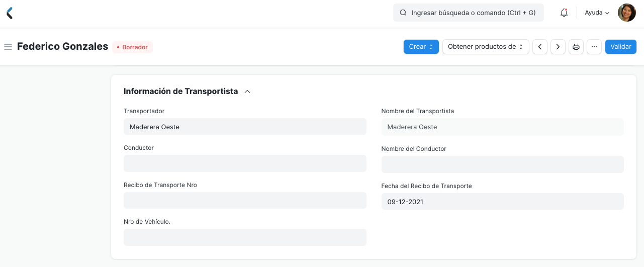Viewport: 644px width, 267px height.
Task: Collapse the Información de Transportista section
Action: coord(247,92)
